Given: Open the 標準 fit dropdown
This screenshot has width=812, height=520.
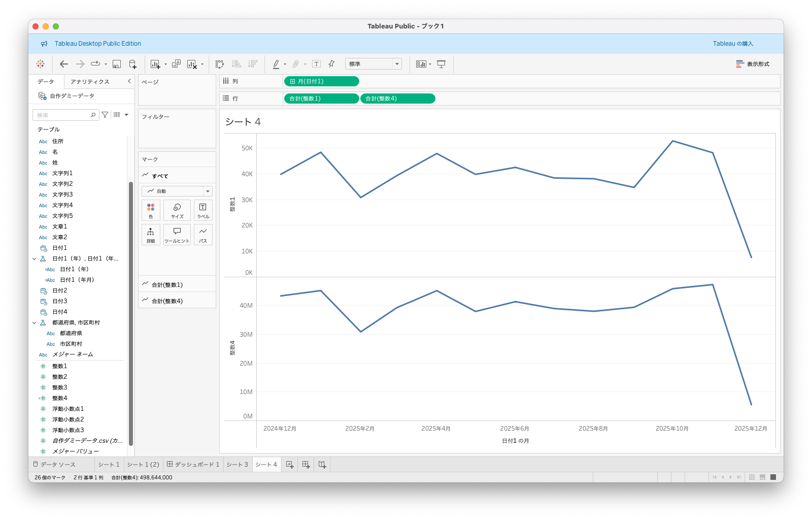Looking at the screenshot, I should pos(373,64).
